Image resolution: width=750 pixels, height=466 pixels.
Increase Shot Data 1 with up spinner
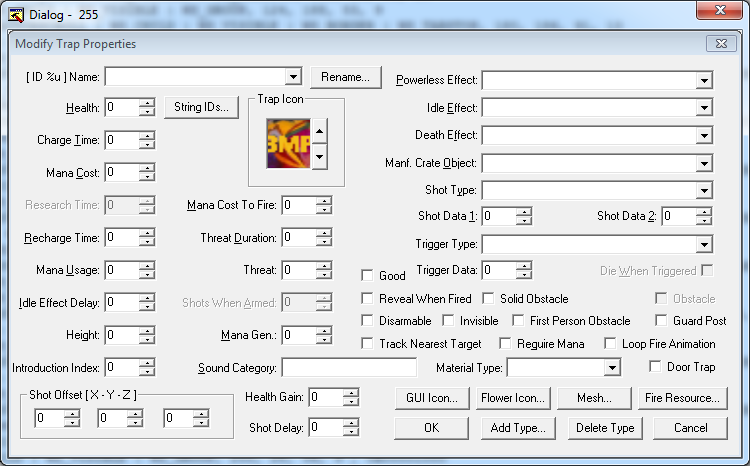coord(524,212)
